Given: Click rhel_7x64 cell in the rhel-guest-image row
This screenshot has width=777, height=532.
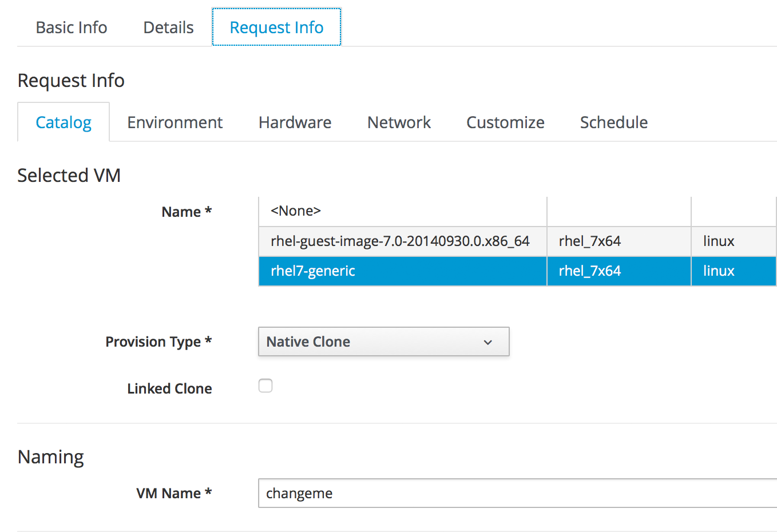Looking at the screenshot, I should point(590,241).
